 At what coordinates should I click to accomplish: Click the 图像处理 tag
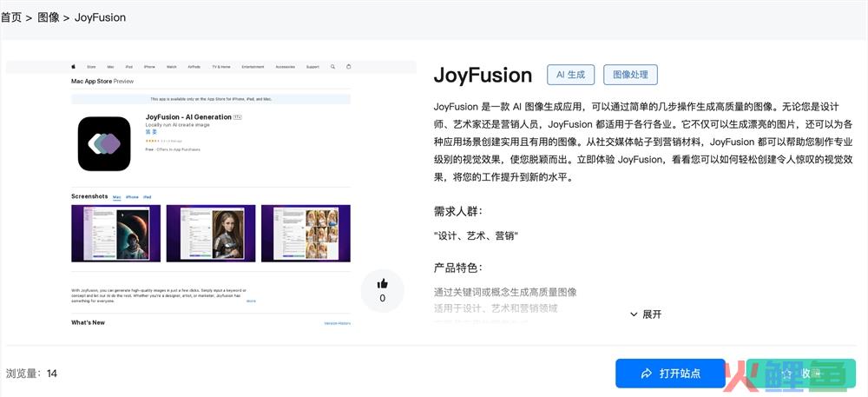click(630, 75)
